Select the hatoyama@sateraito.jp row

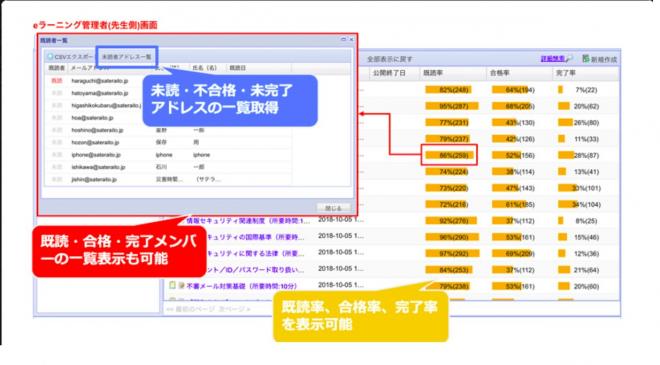[x=168, y=93]
